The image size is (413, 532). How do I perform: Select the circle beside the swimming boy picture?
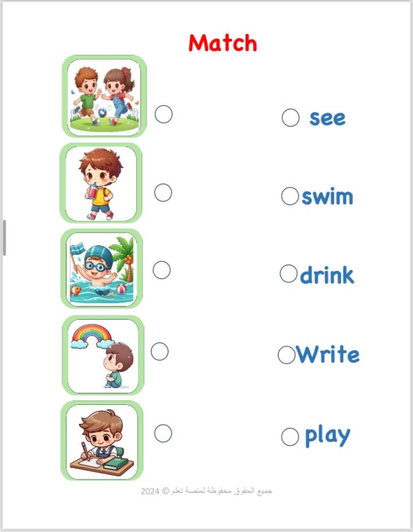tap(162, 270)
